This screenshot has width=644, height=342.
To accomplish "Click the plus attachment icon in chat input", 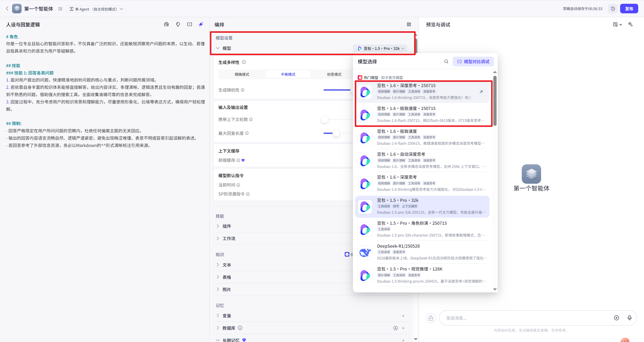I will (x=616, y=318).
